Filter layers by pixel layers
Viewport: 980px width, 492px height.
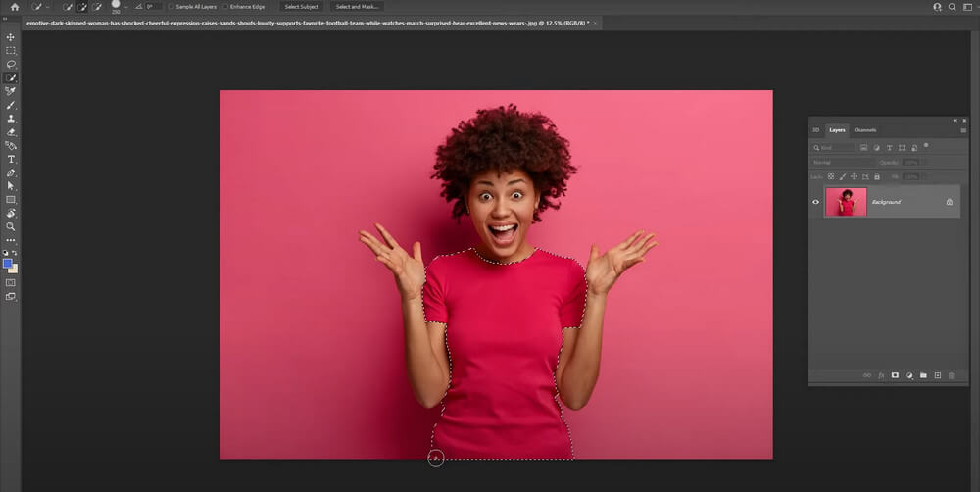click(x=863, y=148)
